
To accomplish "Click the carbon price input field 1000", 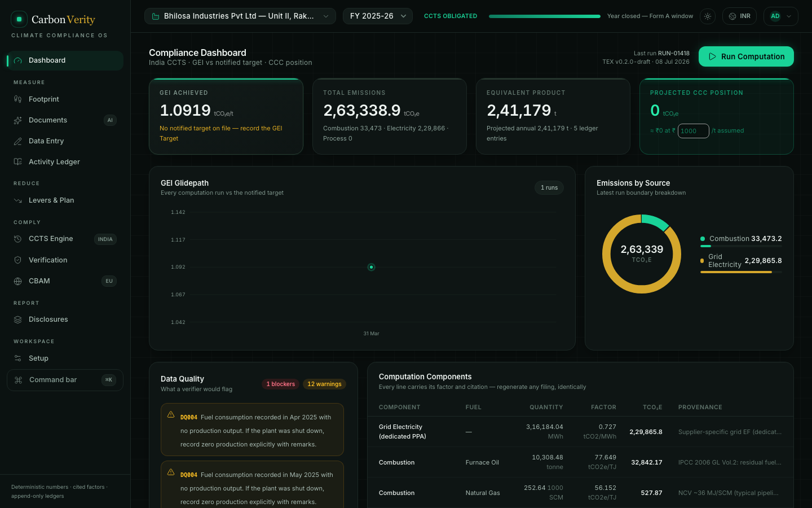I will point(693,131).
